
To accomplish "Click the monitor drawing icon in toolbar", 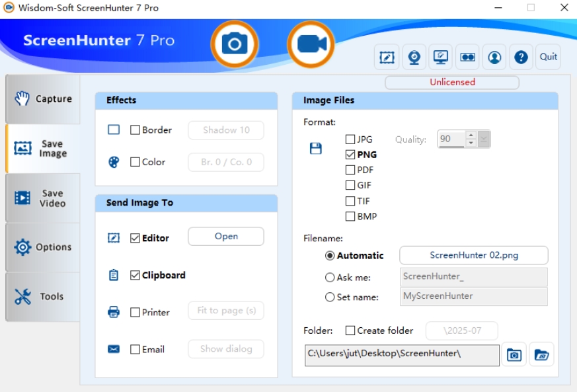I will click(x=440, y=57).
